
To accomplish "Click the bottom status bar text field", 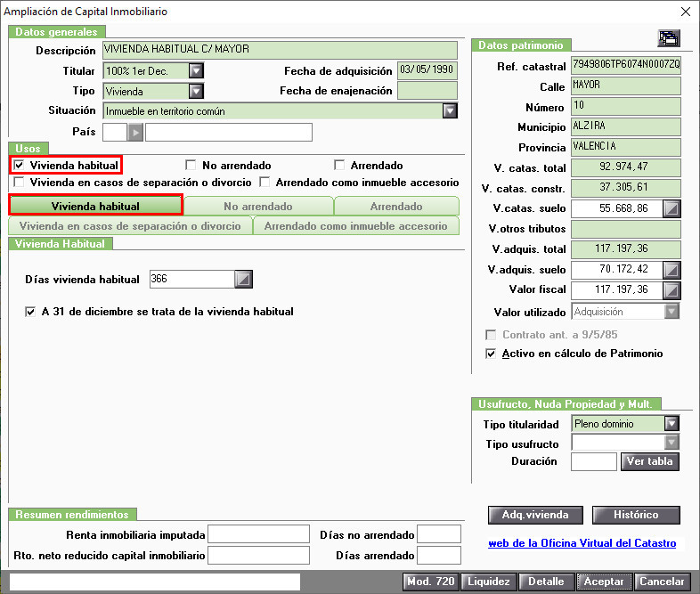I will coord(155,582).
